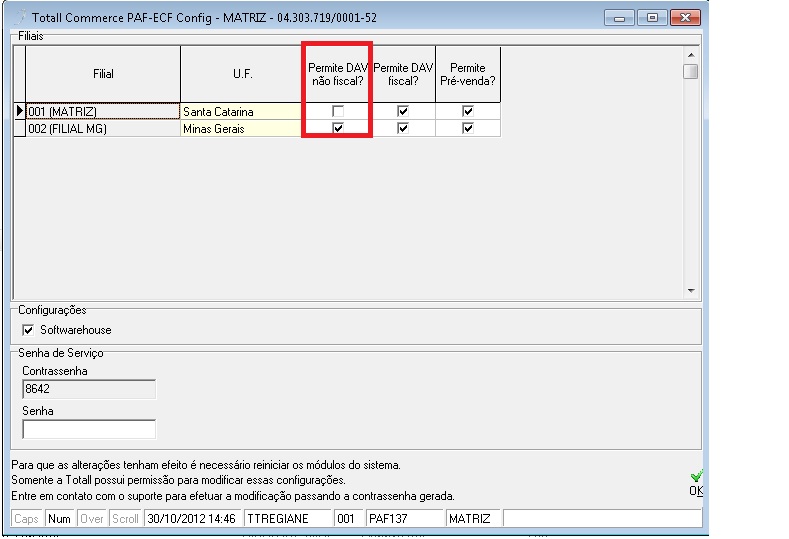Click the row selector arrow for 001 (MATRIZ)
This screenshot has height=539, width=789.
tap(19, 111)
